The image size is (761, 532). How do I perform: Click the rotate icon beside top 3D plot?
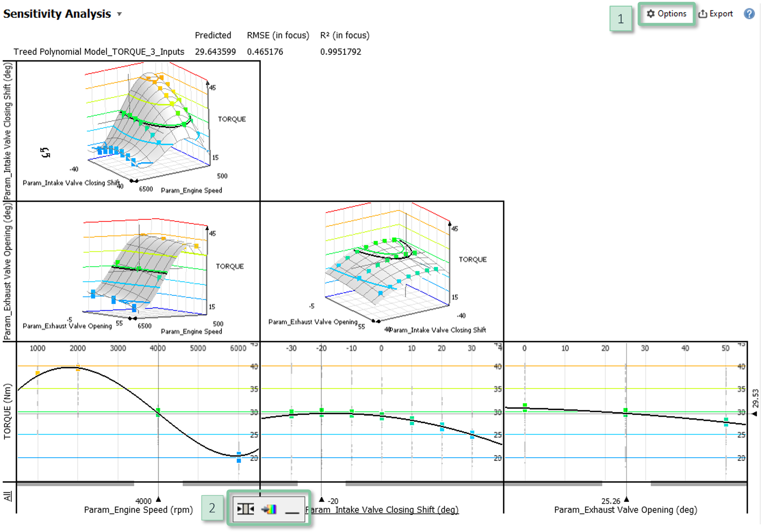click(x=45, y=153)
